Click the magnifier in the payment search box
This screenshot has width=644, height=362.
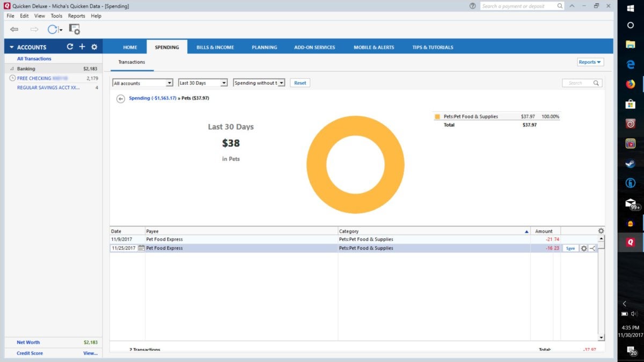560,6
